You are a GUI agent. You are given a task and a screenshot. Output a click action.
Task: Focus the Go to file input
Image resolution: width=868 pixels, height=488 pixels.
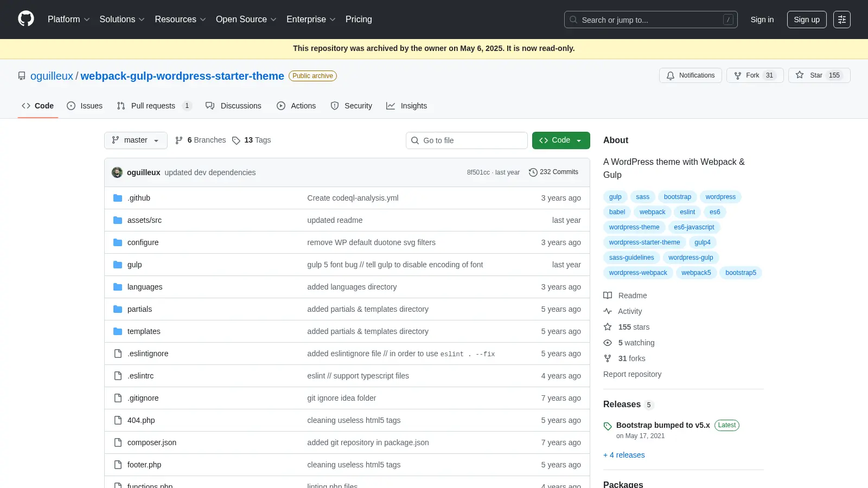467,140
